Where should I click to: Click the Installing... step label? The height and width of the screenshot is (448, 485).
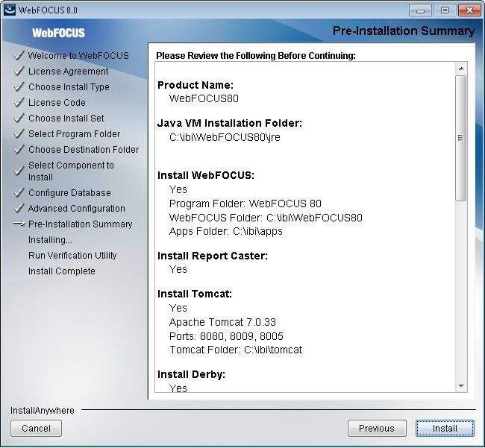[x=50, y=240]
